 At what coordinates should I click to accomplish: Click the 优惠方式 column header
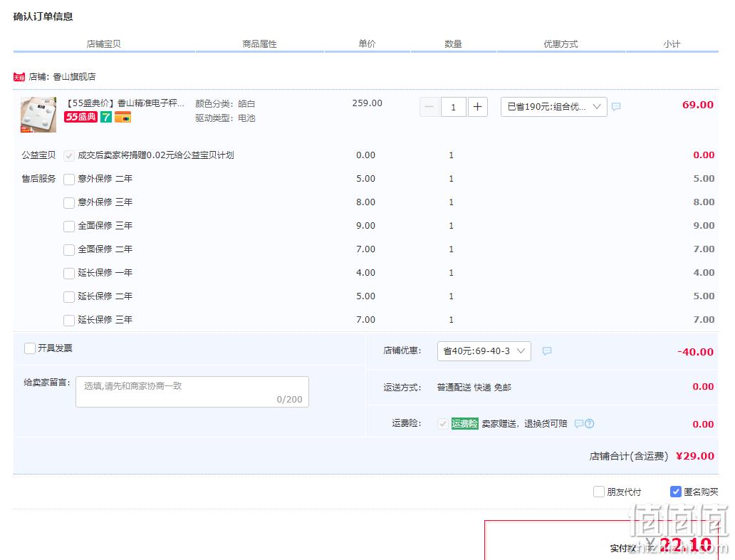(561, 44)
